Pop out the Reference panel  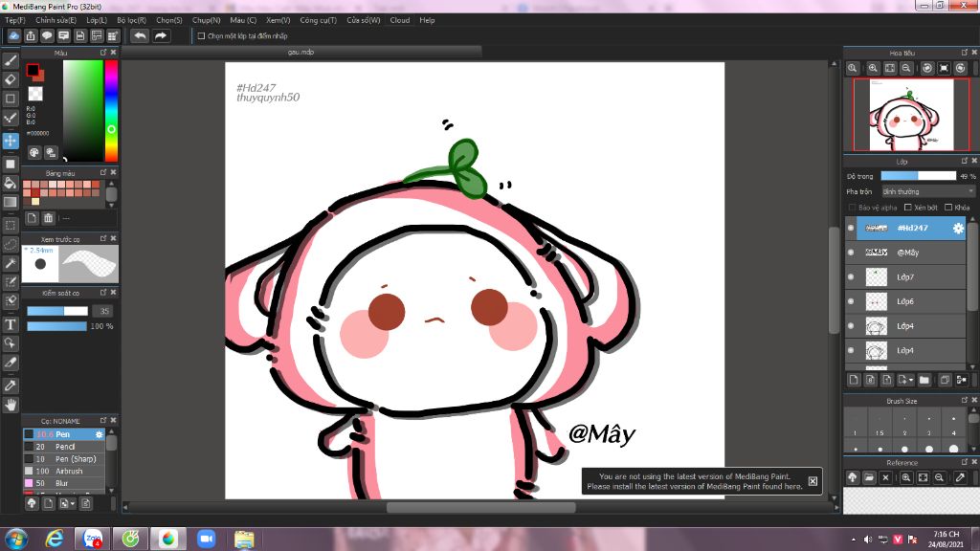pyautogui.click(x=965, y=462)
